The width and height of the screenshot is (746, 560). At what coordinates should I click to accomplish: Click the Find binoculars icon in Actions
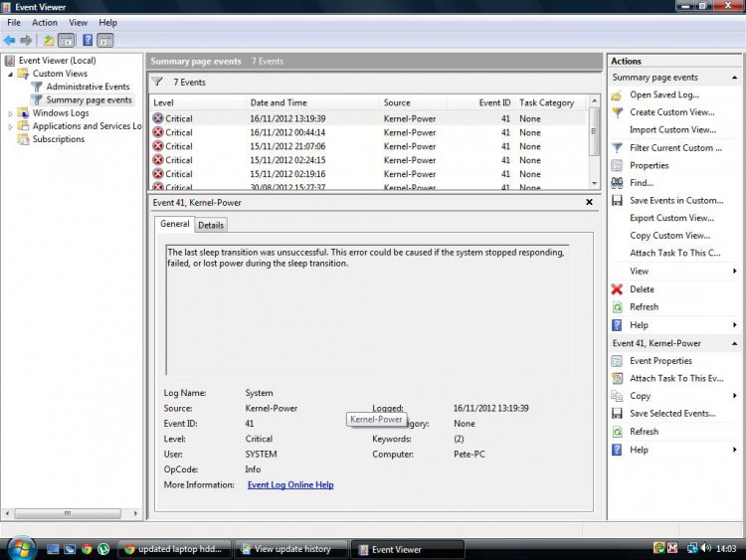pos(618,183)
